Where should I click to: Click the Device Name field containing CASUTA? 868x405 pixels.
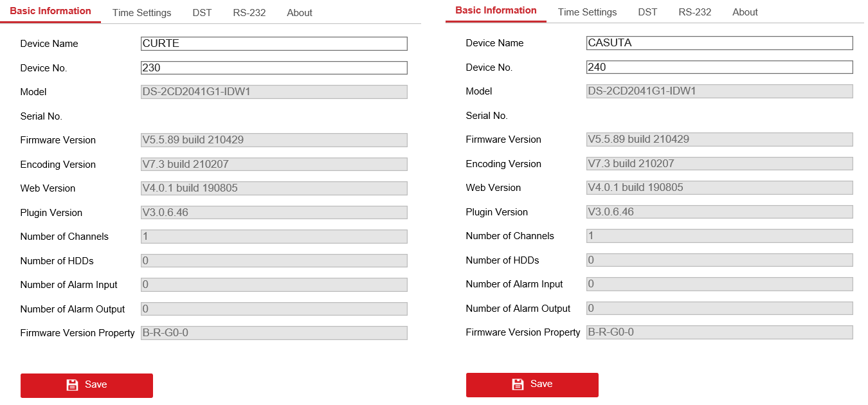(x=719, y=43)
